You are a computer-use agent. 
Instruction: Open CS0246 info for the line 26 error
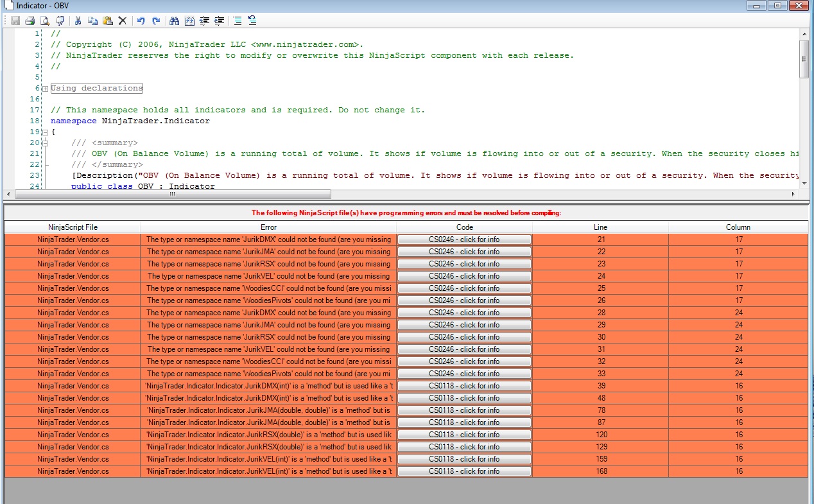click(x=464, y=300)
